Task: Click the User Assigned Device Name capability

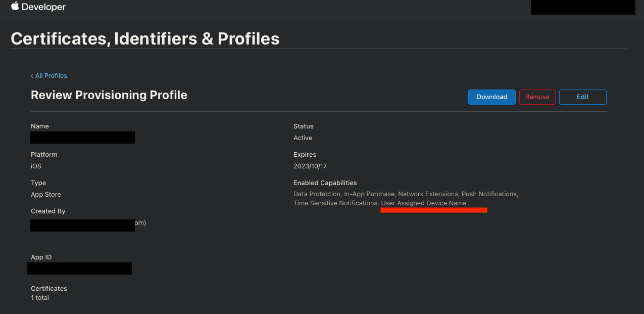Action: point(424,203)
